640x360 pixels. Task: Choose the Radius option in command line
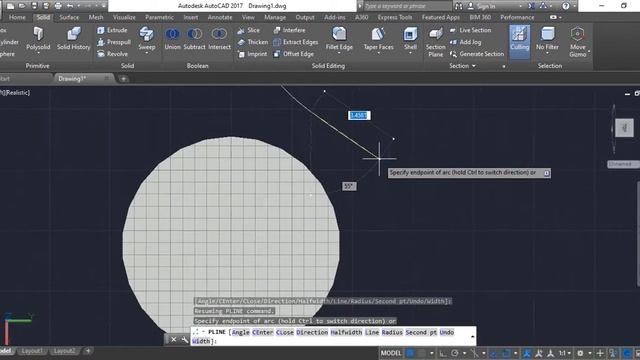392,332
